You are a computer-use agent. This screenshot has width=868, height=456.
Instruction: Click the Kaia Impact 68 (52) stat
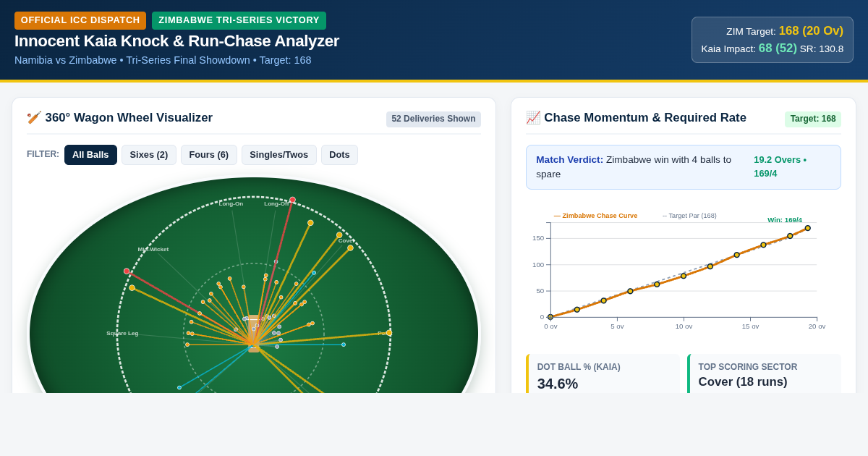[x=778, y=48]
